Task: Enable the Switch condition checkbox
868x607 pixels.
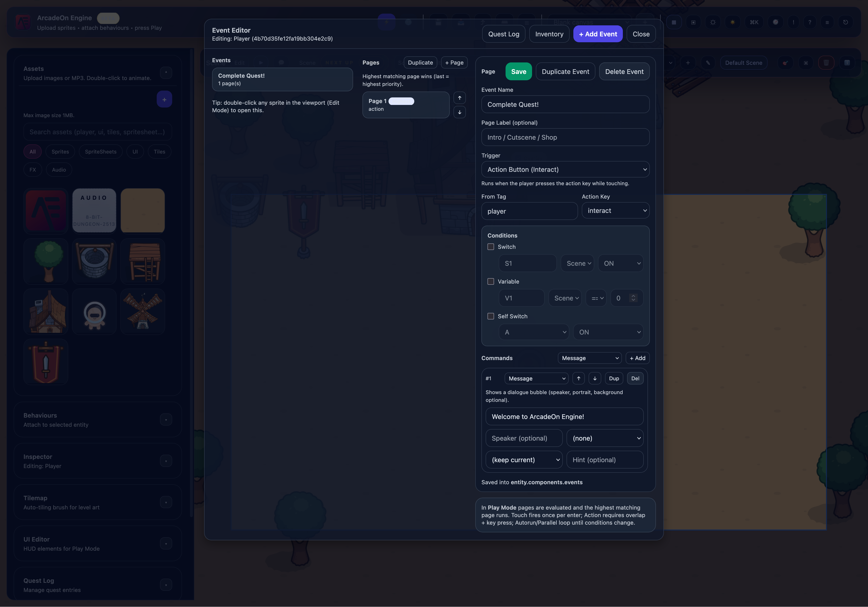Action: coord(491,247)
